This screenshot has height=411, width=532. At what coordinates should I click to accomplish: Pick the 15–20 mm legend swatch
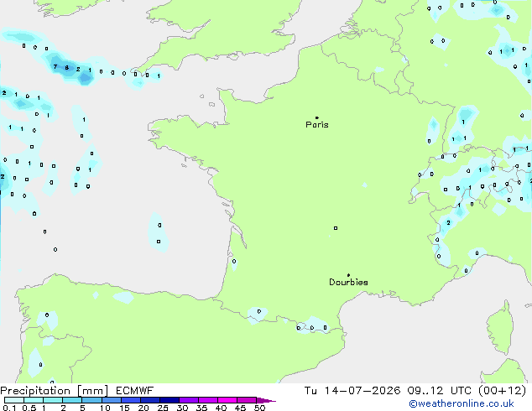tap(131, 400)
